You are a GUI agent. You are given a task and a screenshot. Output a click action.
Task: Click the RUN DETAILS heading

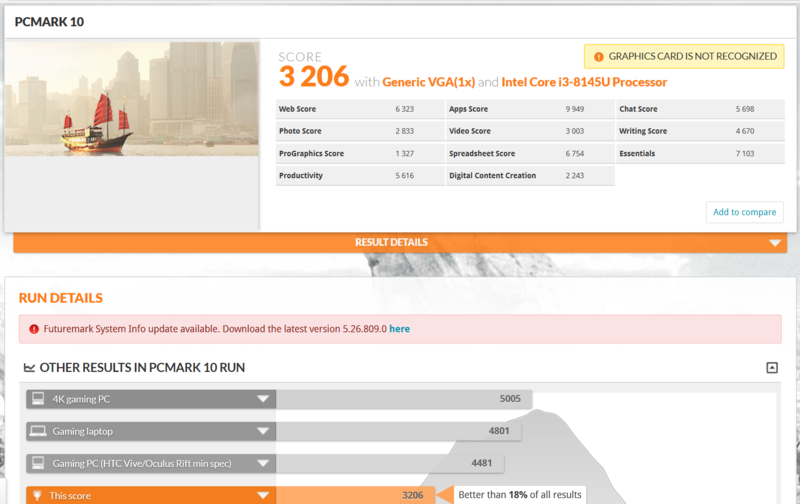(61, 298)
